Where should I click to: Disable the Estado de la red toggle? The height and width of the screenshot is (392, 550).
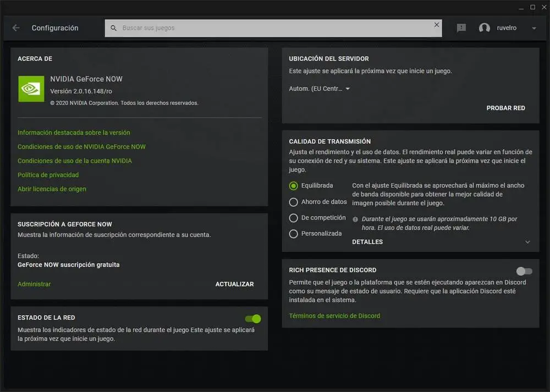253,319
